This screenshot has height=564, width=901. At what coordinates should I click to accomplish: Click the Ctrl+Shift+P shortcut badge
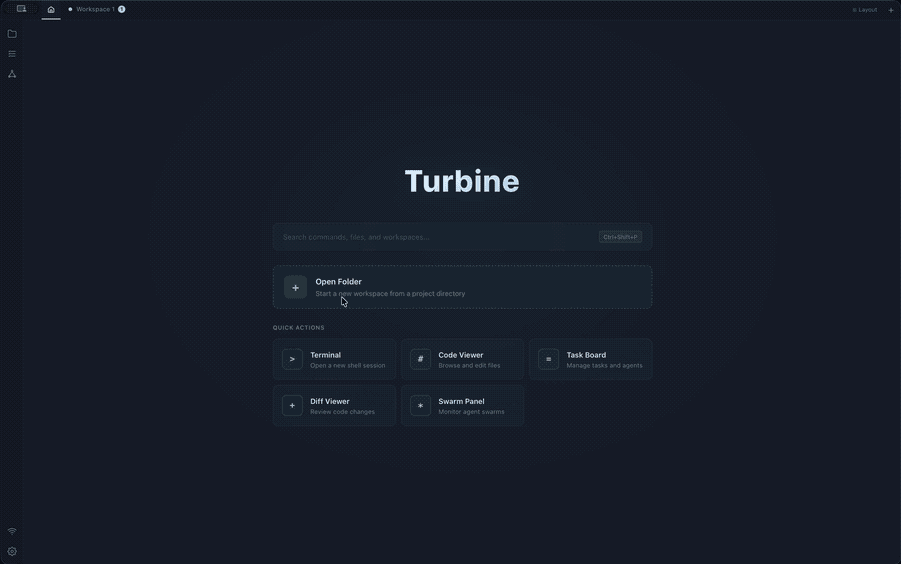pos(620,237)
